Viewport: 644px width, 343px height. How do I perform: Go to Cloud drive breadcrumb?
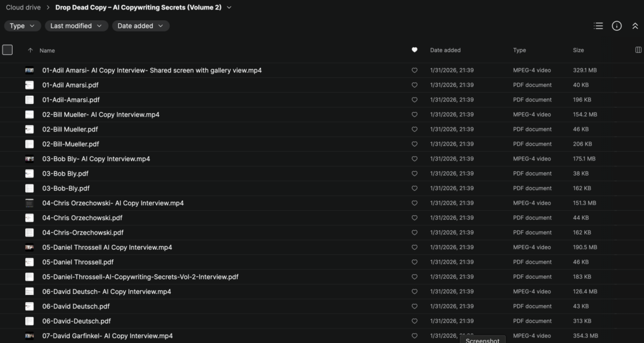pos(23,8)
